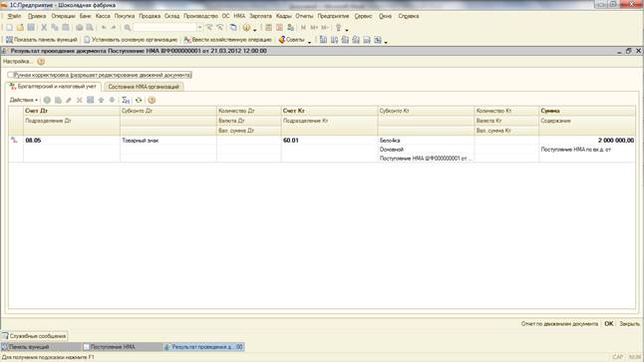The image size is (644, 362).
Task: Switch to Результат проведения window tab
Action: [x=203, y=347]
